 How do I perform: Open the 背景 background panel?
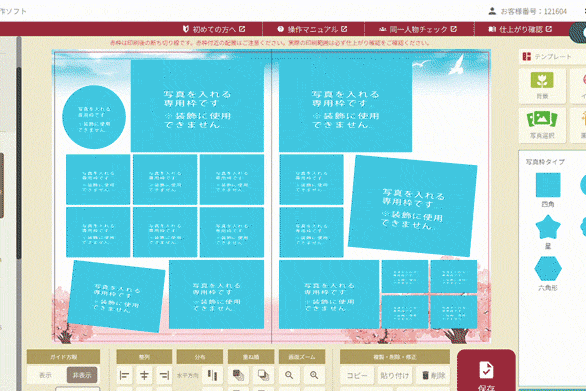pos(542,86)
